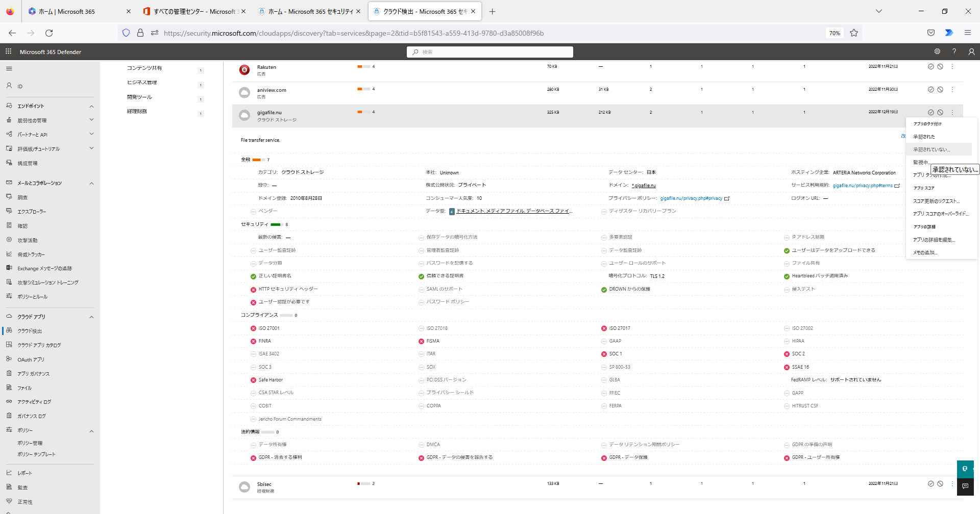This screenshot has width=980, height=514.
Task: Click the Firefox address bar URL
Action: (354, 33)
